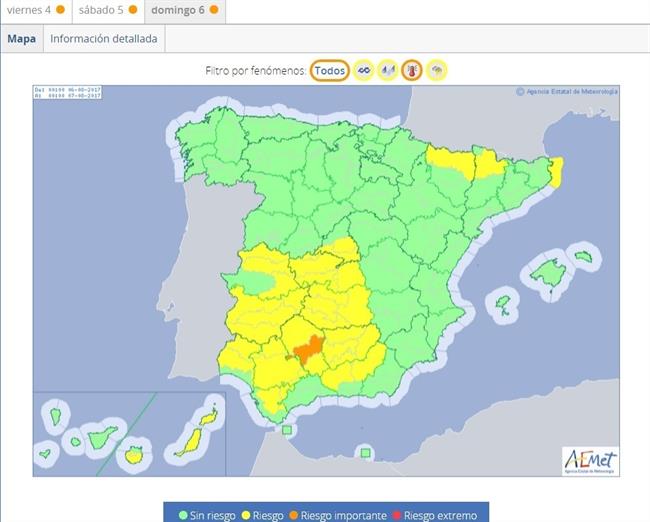Viewport: 650px width, 522px height.
Task: Click the orange Riesgo importante zone in Córdoba
Action: pos(308,349)
